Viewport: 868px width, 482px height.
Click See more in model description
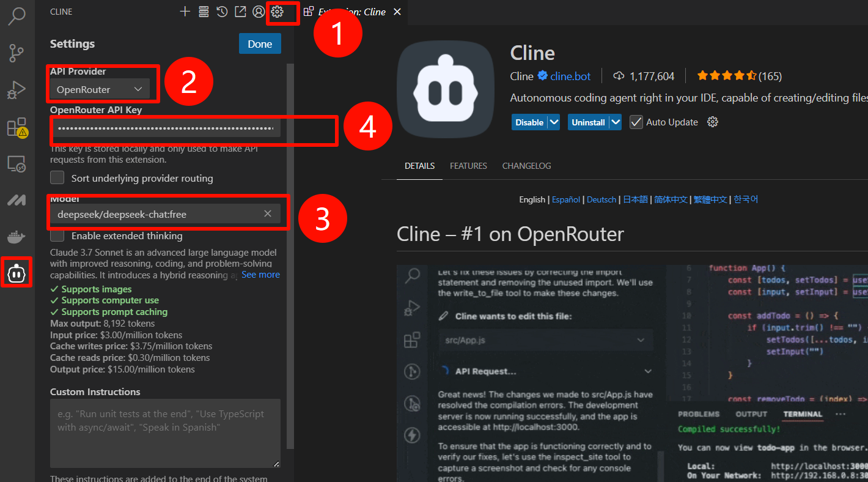click(x=260, y=275)
